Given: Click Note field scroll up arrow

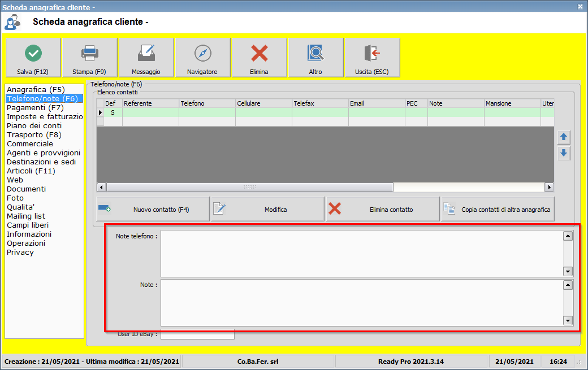Looking at the screenshot, I should 568,285.
